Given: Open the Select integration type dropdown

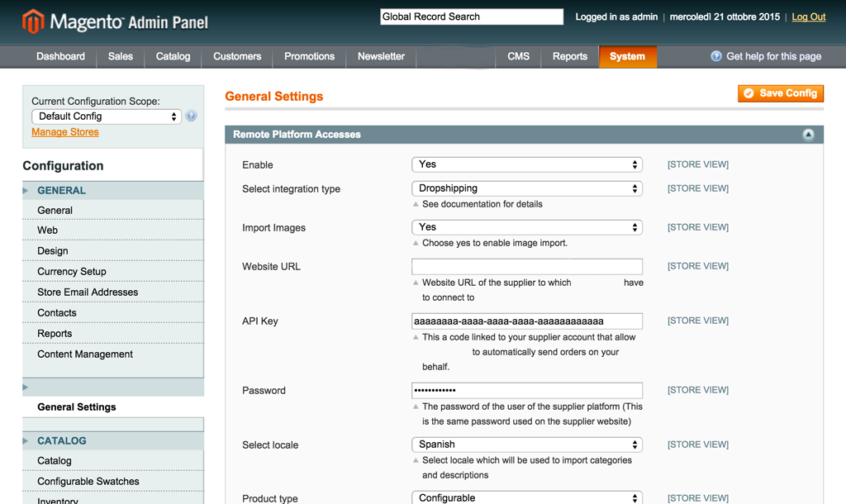Looking at the screenshot, I should (526, 188).
